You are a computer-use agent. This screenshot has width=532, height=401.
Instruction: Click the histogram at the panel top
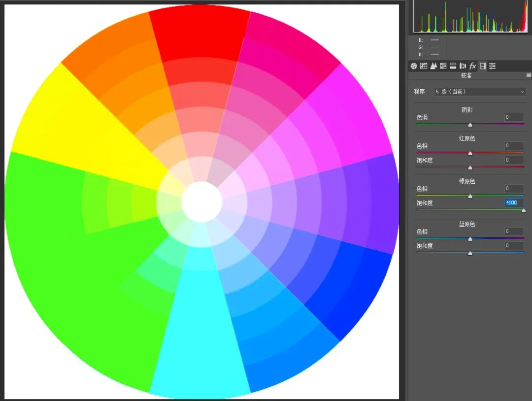(x=470, y=16)
